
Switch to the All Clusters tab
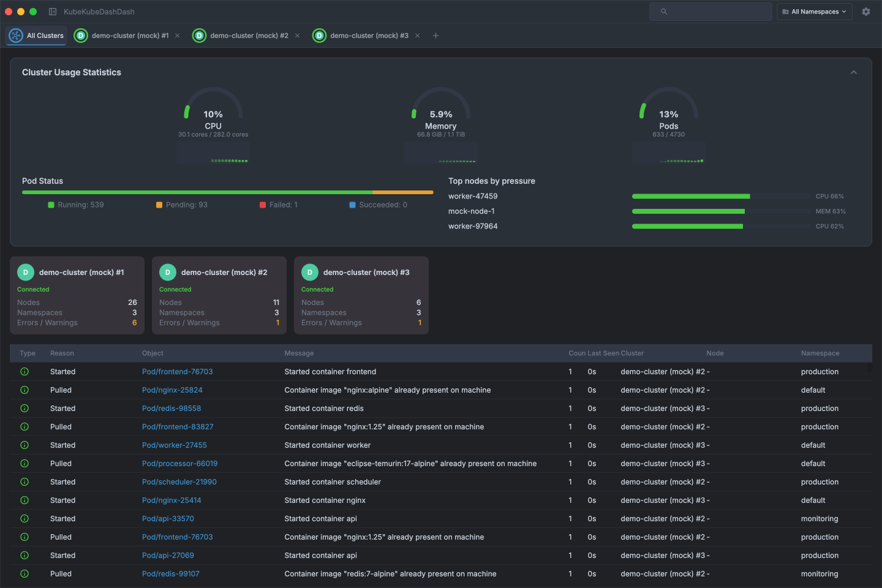click(x=36, y=36)
